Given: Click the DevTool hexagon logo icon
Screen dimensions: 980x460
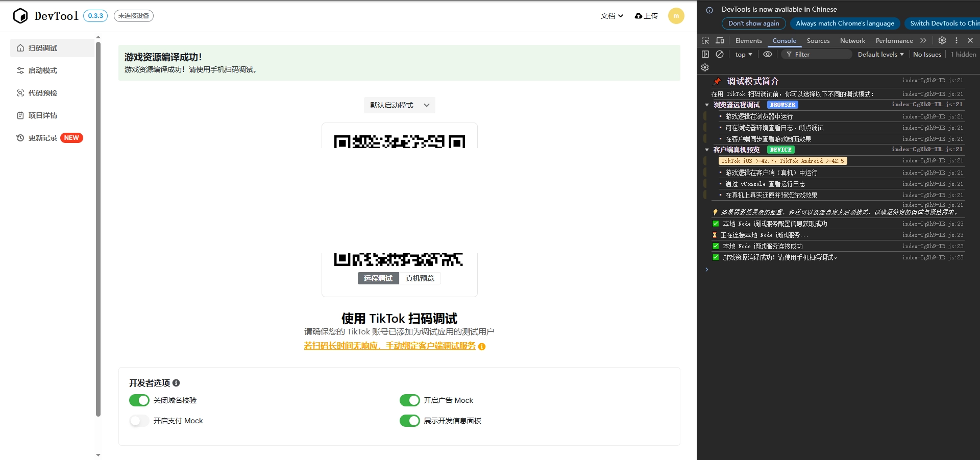Looking at the screenshot, I should [20, 16].
